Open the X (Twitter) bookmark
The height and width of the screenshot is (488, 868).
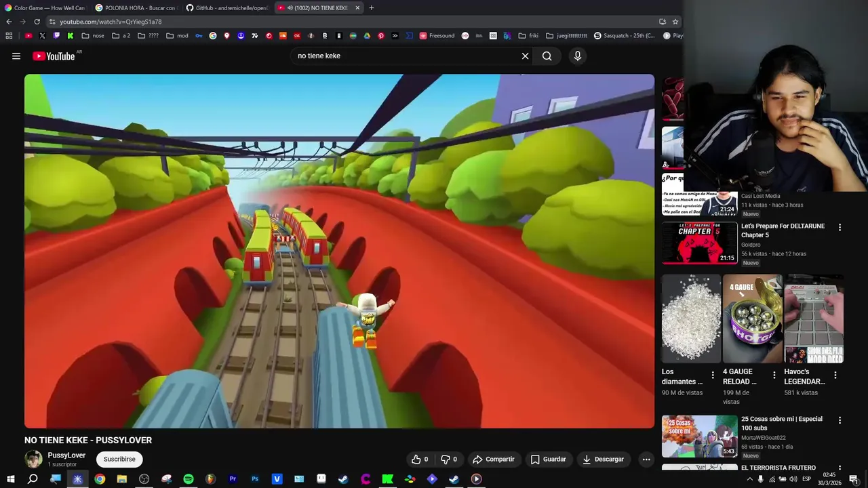42,36
